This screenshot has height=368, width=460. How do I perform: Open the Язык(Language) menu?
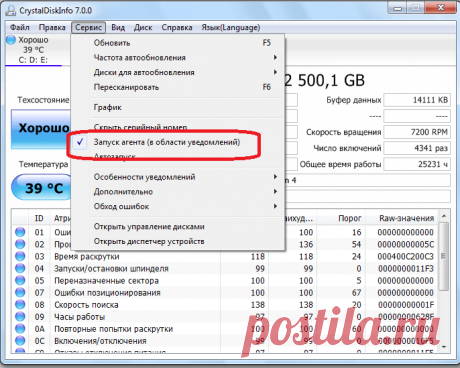[231, 27]
